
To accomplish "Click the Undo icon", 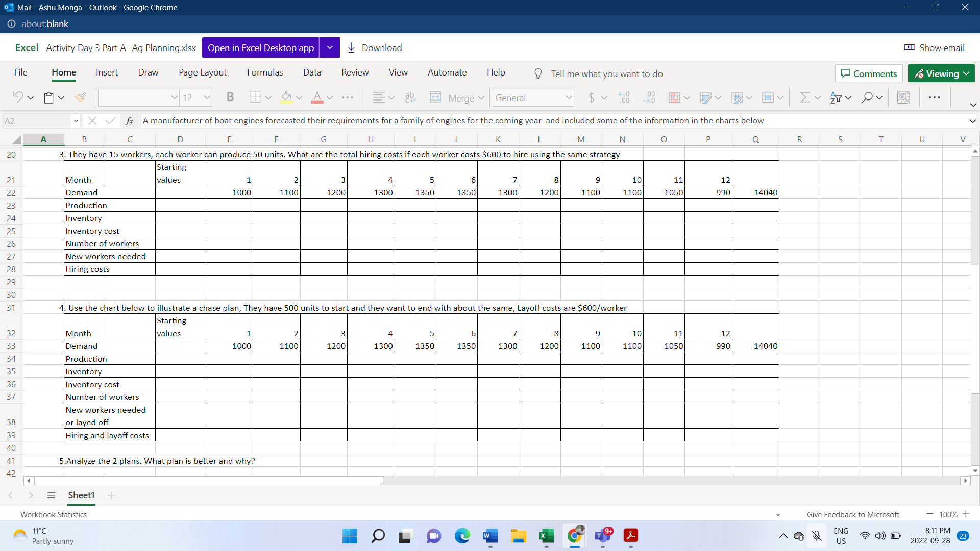I will (17, 97).
